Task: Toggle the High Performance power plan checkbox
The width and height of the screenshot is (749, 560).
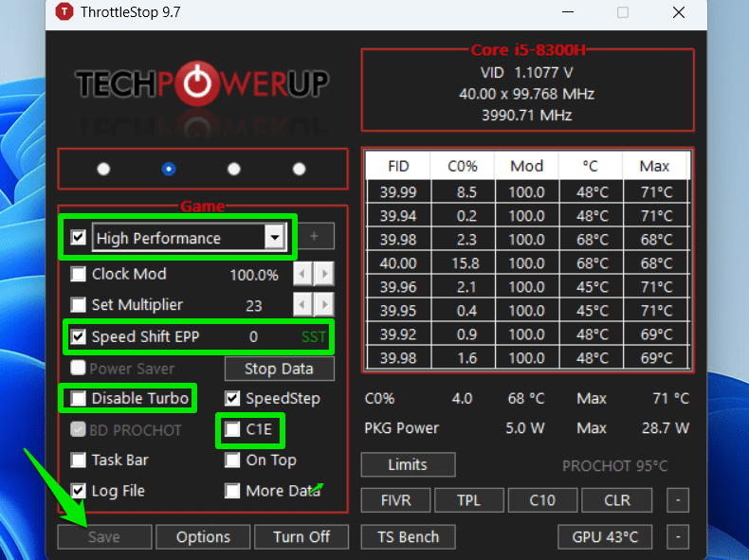Action: (79, 237)
